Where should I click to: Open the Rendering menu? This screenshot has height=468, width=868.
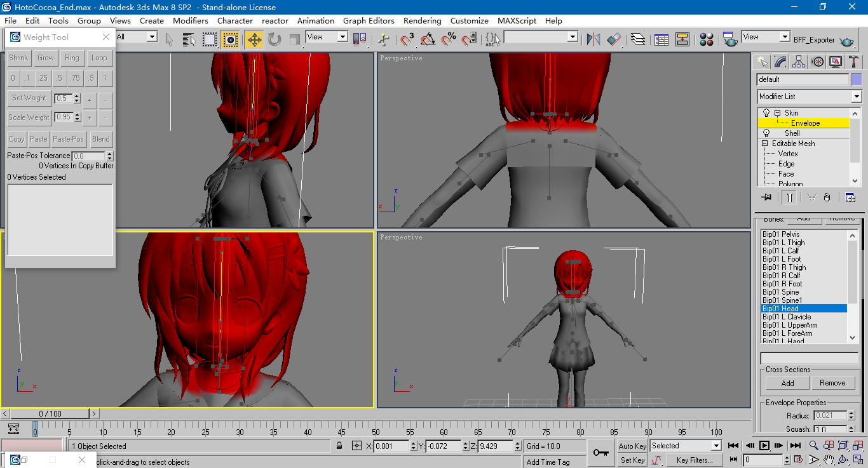422,20
